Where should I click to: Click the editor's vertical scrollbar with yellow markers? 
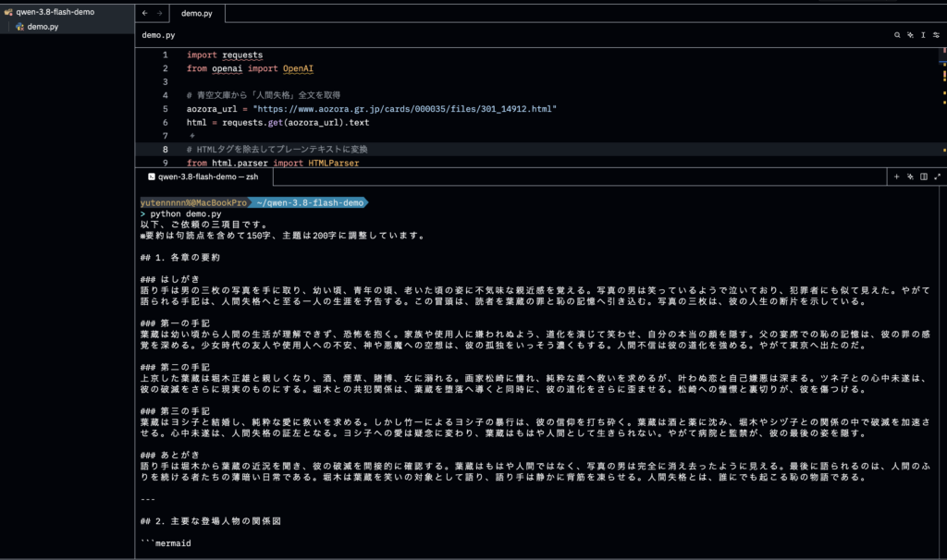[943, 107]
